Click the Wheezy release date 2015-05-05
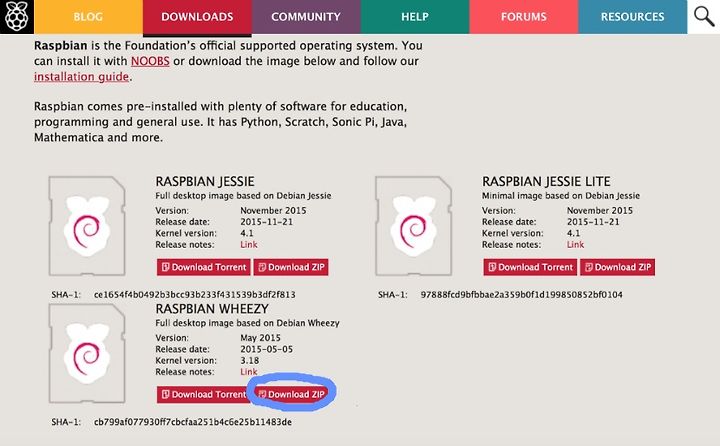The image size is (720, 446). pos(266,349)
